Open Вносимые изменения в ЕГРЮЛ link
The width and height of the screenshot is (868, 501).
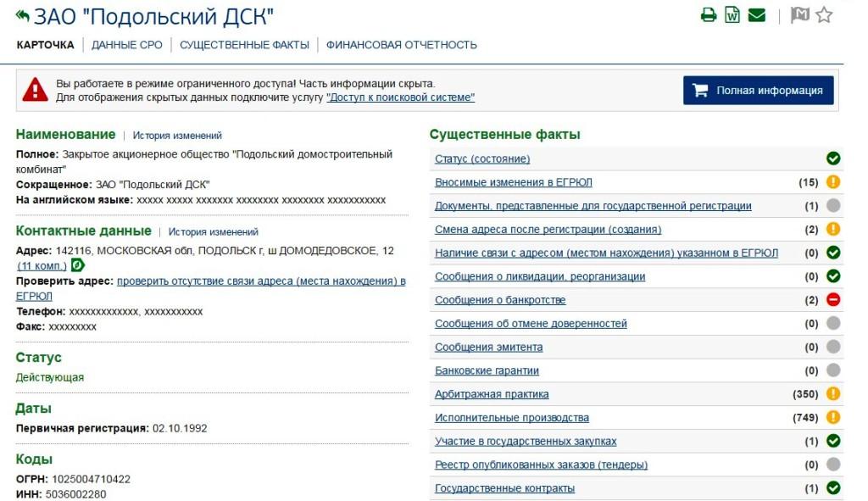click(513, 182)
